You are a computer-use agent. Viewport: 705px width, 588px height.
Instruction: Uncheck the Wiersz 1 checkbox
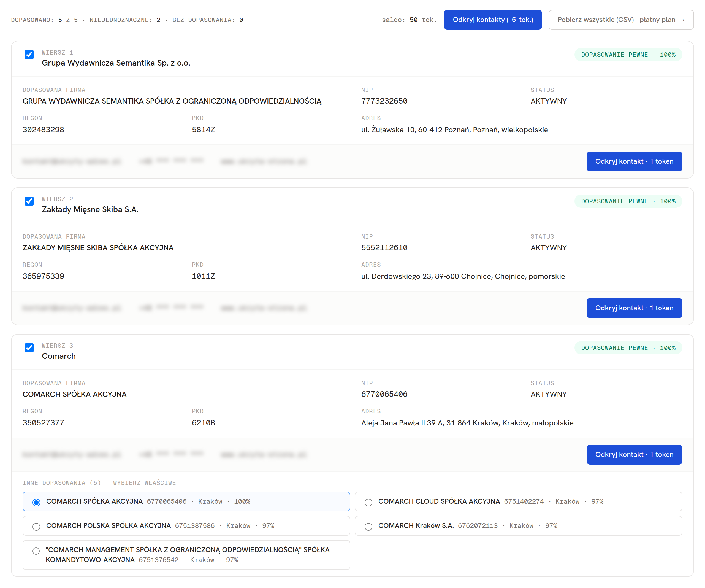29,54
